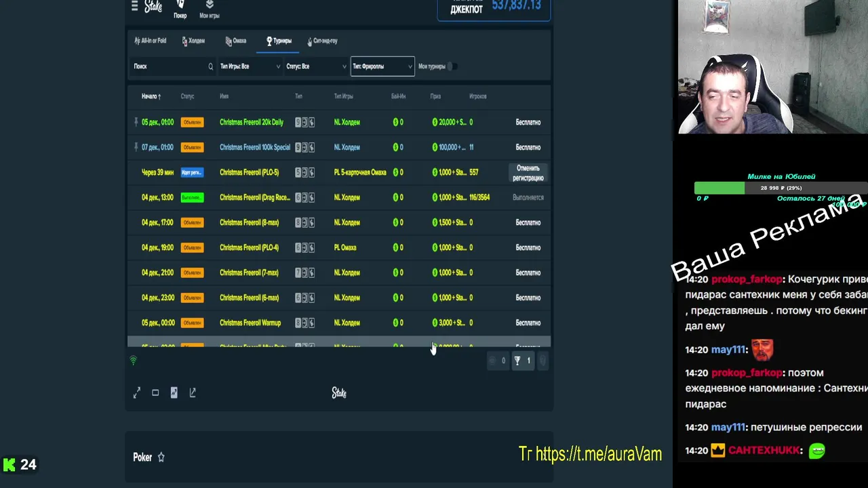Open Christmas Freeroll (PLO-5) tournament

click(249, 172)
